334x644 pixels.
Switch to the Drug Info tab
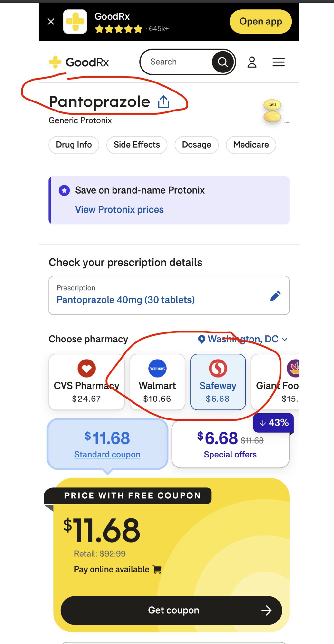coord(74,145)
